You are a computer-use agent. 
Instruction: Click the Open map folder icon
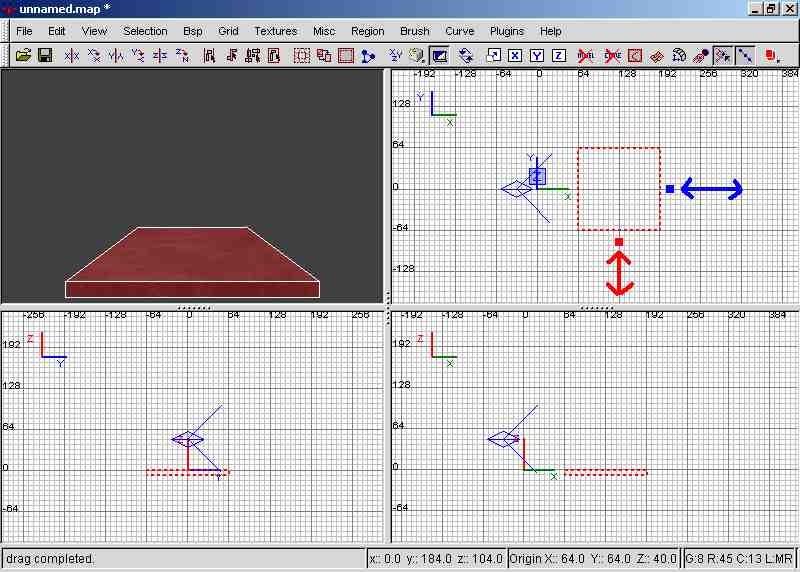tap(23, 56)
